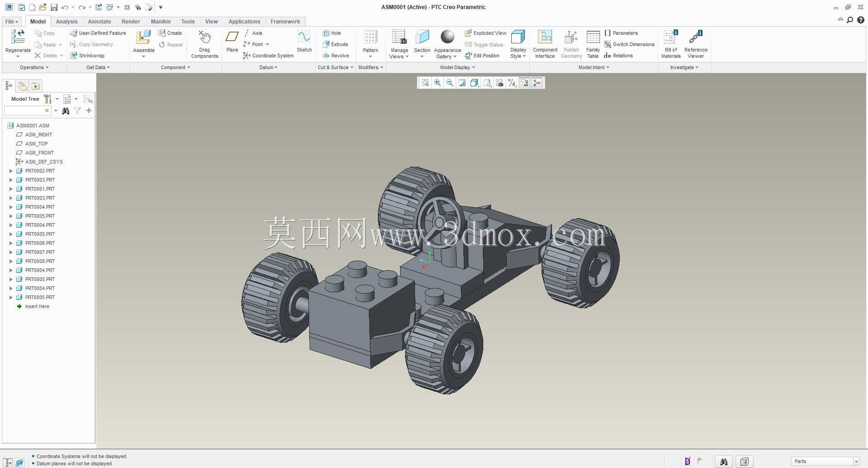Viewport: 868px width, 468px height.
Task: Click Create component button
Action: pos(170,33)
